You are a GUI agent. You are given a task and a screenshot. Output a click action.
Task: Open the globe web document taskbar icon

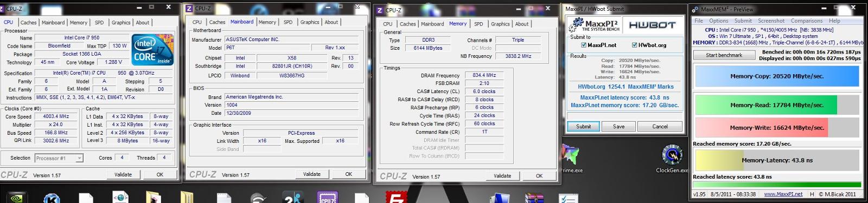(x=120, y=198)
